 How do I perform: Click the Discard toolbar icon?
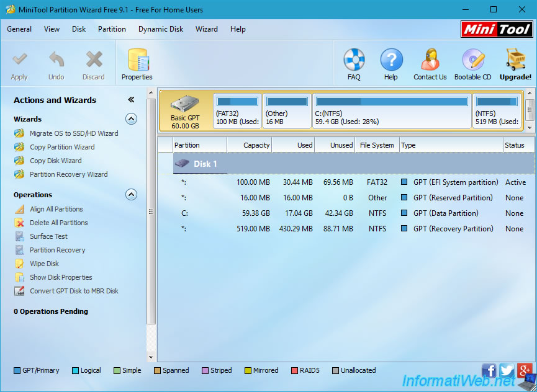tap(94, 60)
